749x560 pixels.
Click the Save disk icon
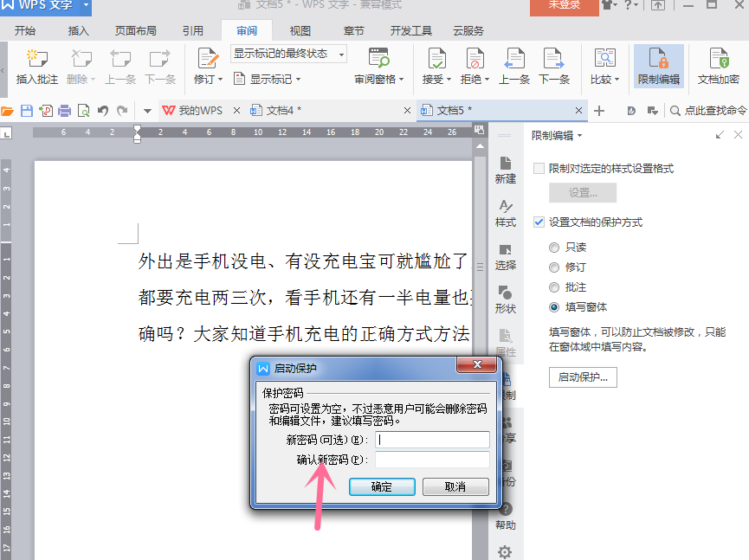click(x=27, y=111)
